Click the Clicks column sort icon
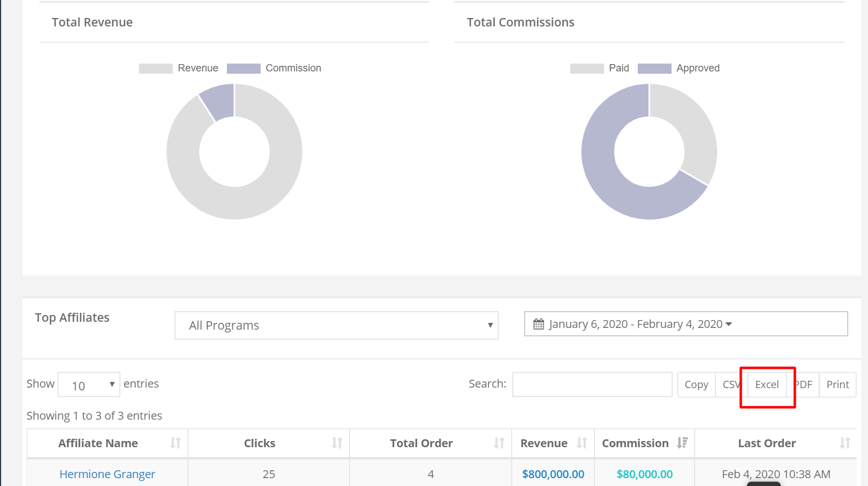 tap(337, 443)
